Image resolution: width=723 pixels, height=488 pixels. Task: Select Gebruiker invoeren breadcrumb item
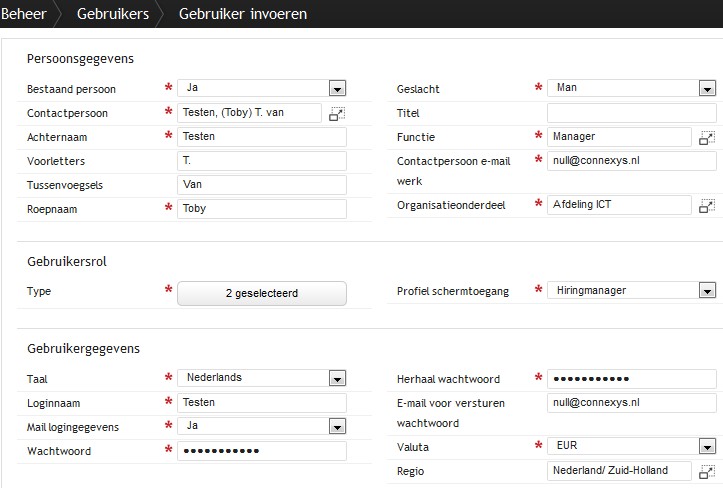coord(243,14)
